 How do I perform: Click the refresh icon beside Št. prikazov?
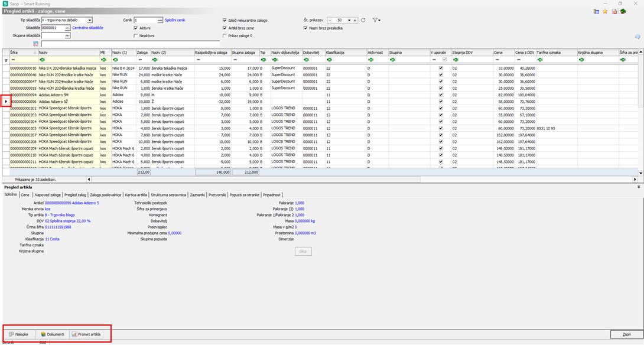click(x=363, y=20)
